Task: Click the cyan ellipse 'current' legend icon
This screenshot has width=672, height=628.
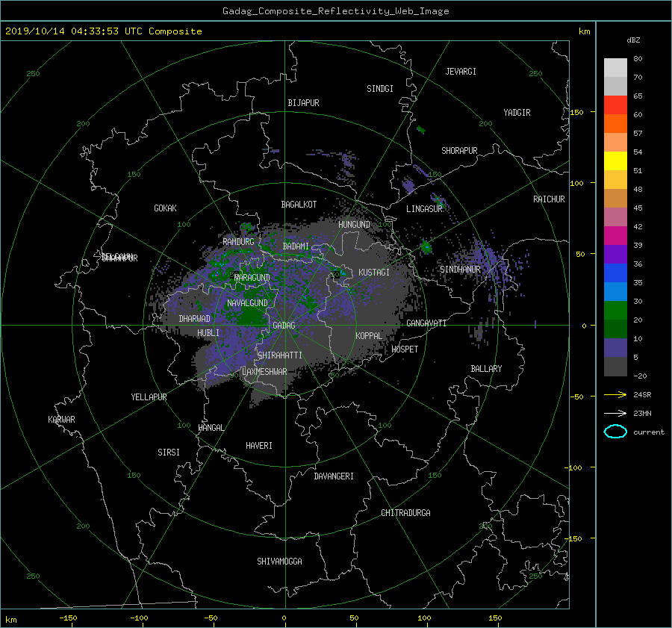Action: [x=615, y=432]
